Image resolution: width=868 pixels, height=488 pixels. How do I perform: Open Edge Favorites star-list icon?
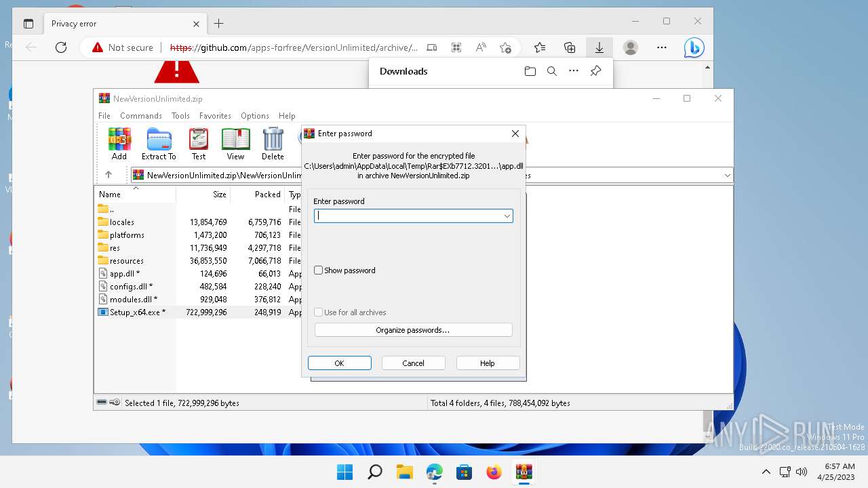(x=540, y=47)
